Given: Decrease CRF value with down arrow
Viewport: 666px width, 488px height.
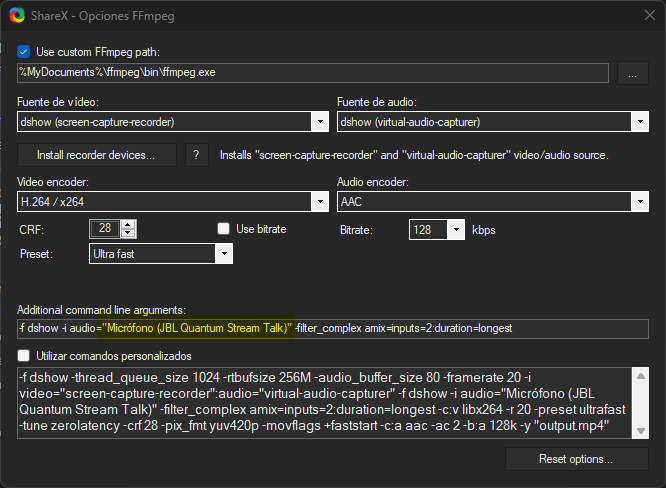Looking at the screenshot, I should click(128, 233).
